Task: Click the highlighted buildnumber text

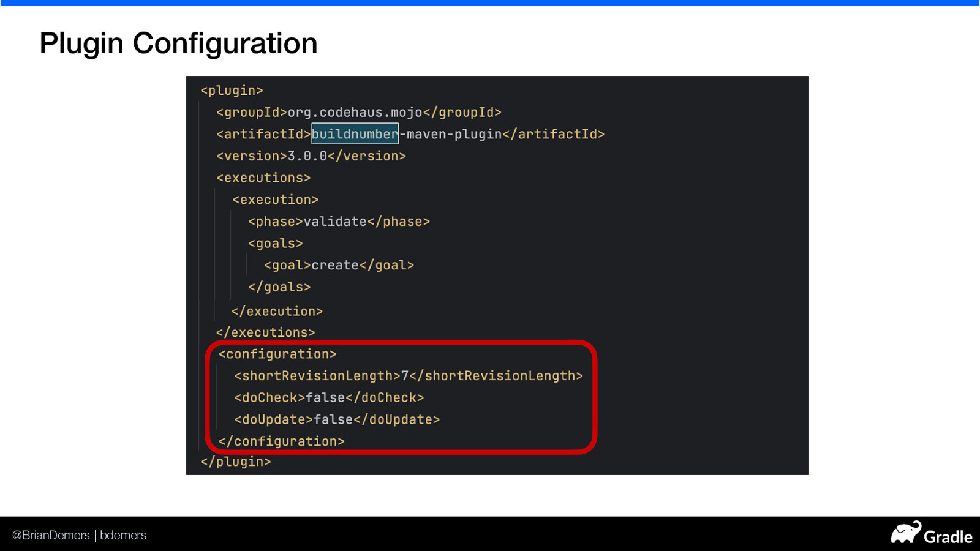Action: coord(355,134)
